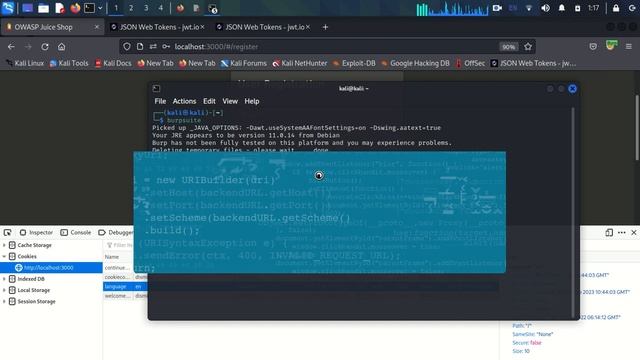Reload the current page

coord(45,47)
